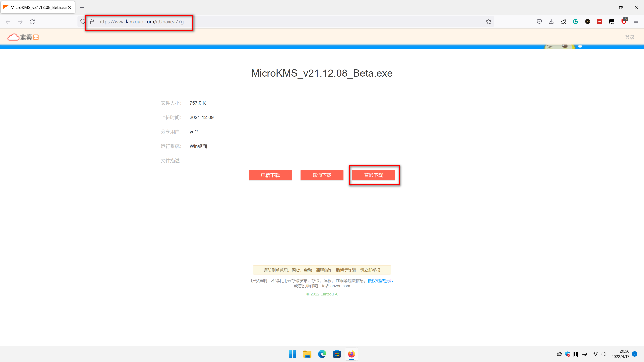
Task: Open the volume control in tray
Action: (604, 354)
